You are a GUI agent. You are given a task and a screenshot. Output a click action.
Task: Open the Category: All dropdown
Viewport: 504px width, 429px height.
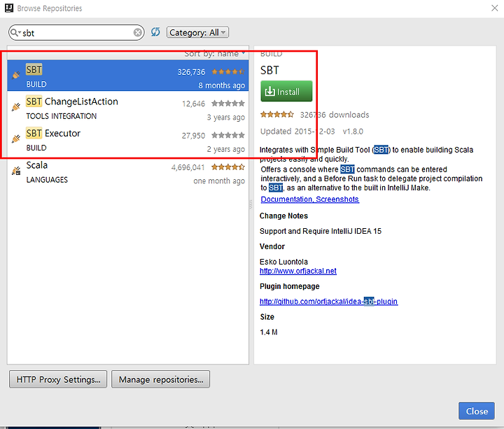tap(197, 32)
